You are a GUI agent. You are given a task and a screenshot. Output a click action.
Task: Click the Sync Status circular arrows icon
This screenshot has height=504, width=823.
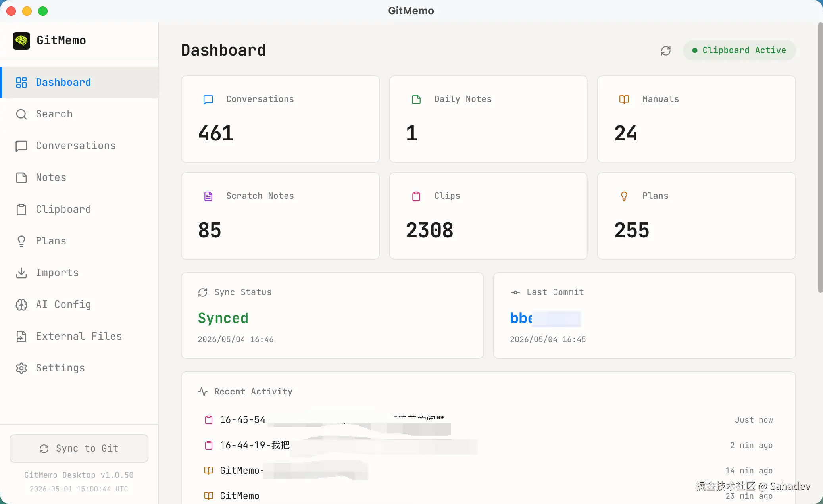click(x=203, y=292)
